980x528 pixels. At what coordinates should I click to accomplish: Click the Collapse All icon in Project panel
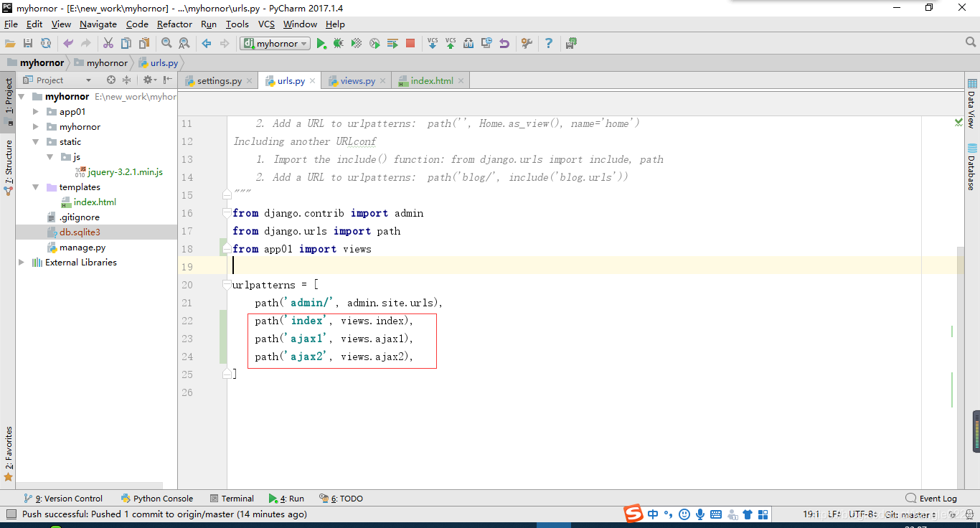point(127,80)
